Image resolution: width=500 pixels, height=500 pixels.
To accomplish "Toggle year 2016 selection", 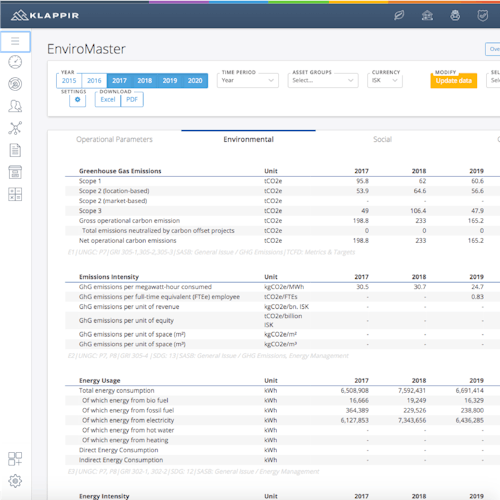I will 94,81.
